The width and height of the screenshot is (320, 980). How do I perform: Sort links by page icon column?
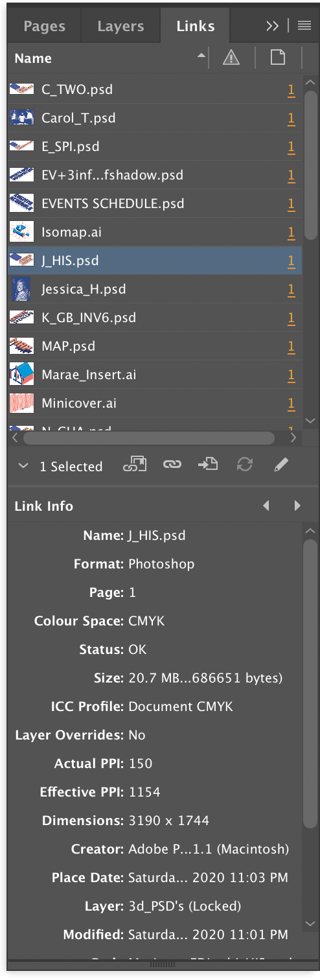click(x=278, y=58)
